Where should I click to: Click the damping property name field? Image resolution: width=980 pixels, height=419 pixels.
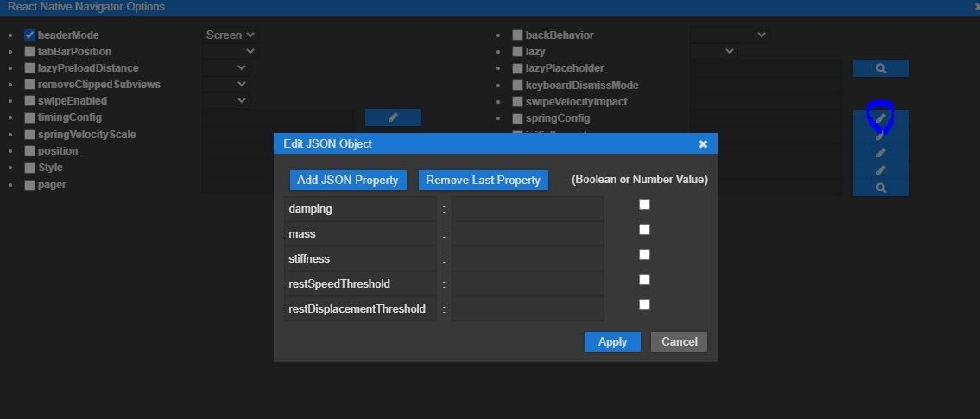[x=360, y=209]
